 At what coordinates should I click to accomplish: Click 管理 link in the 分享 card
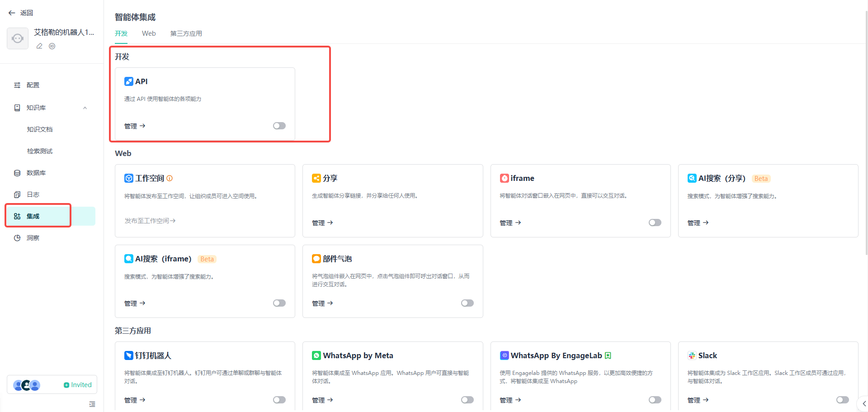(322, 223)
